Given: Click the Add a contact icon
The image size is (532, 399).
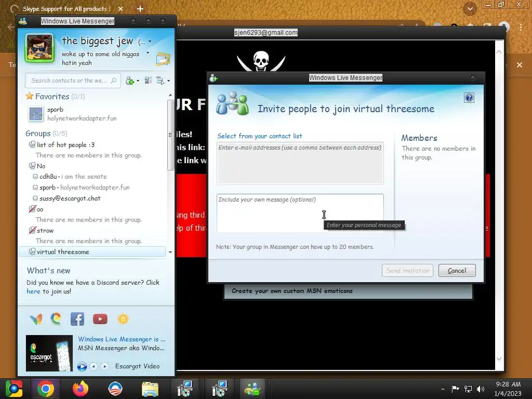Looking at the screenshot, I should 129,81.
